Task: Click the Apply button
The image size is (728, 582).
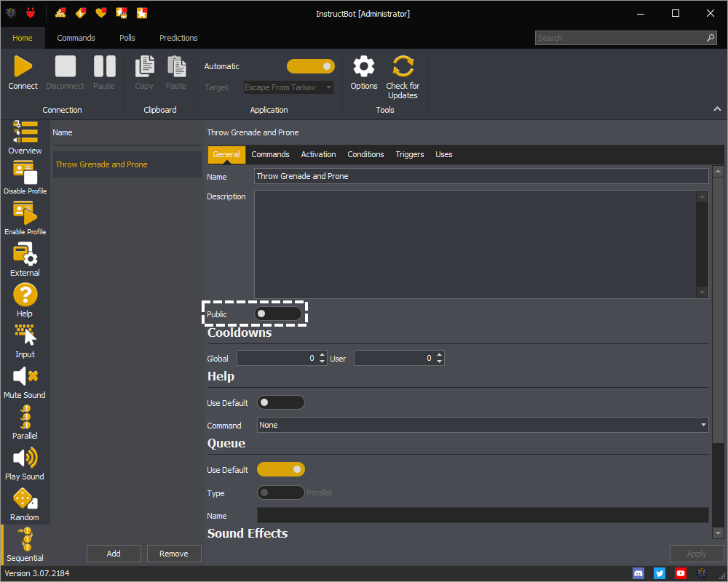Action: click(697, 553)
